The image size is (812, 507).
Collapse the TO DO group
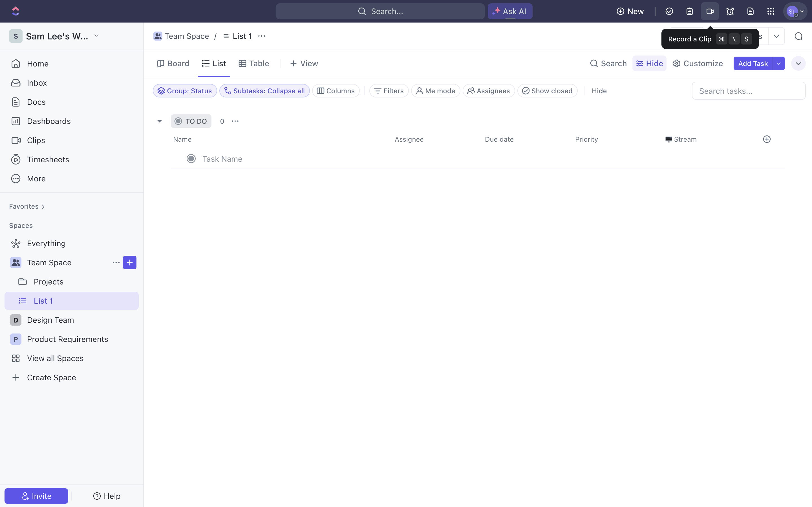click(x=160, y=121)
